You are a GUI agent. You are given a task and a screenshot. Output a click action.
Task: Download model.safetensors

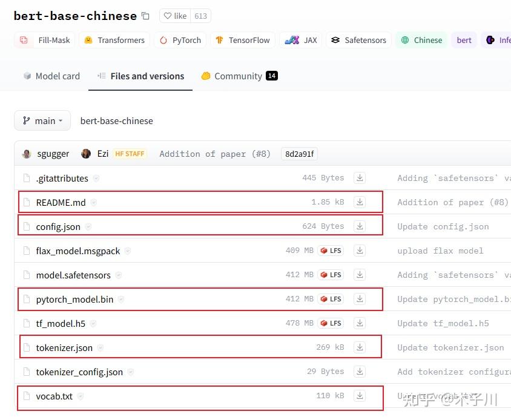[360, 275]
